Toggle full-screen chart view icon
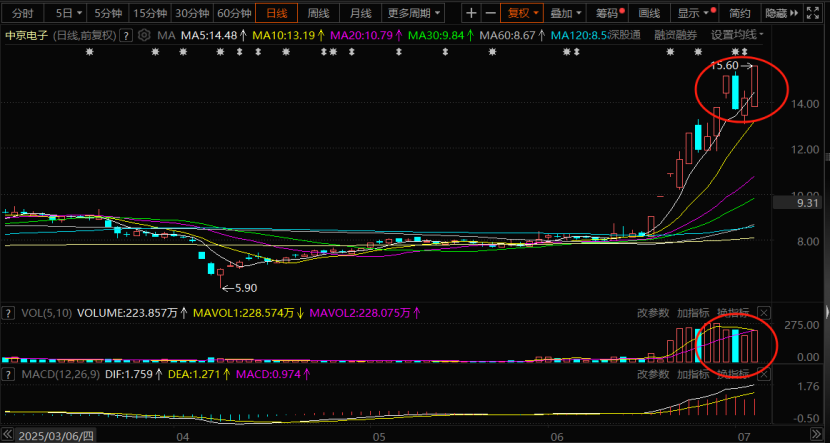The height and width of the screenshot is (444, 830). [812, 13]
